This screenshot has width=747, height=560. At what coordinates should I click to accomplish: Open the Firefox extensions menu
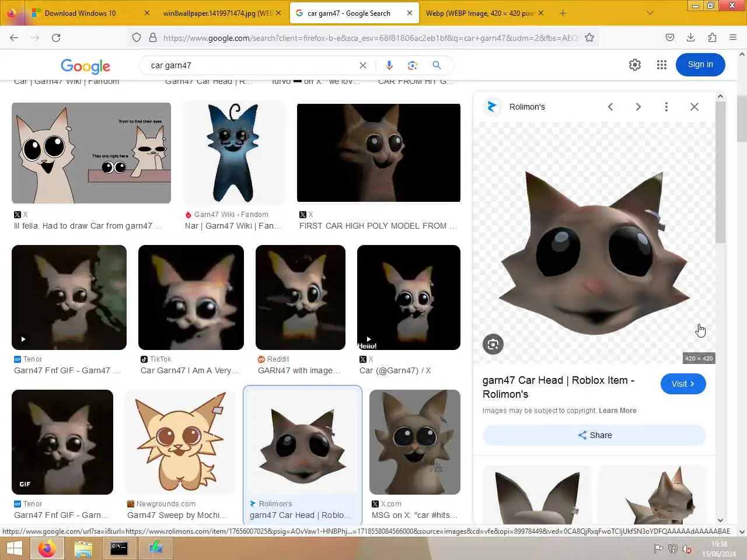pyautogui.click(x=712, y=37)
